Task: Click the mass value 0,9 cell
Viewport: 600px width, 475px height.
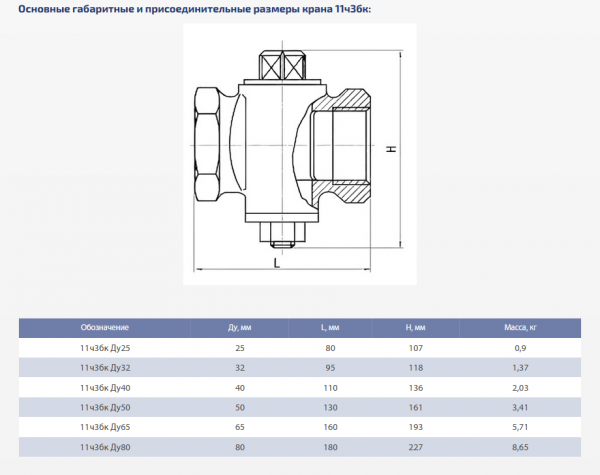Action: click(520, 347)
